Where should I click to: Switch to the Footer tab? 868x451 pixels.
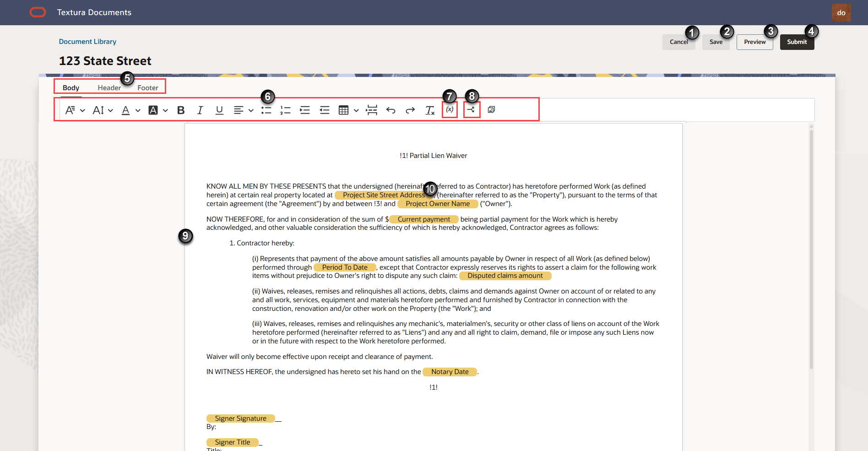(147, 87)
